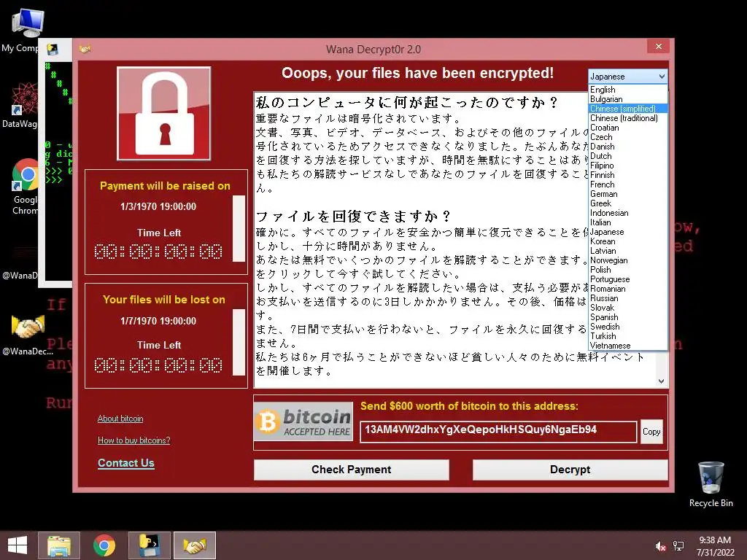Click the red padlock image
This screenshot has width=747, height=560.
tap(164, 113)
